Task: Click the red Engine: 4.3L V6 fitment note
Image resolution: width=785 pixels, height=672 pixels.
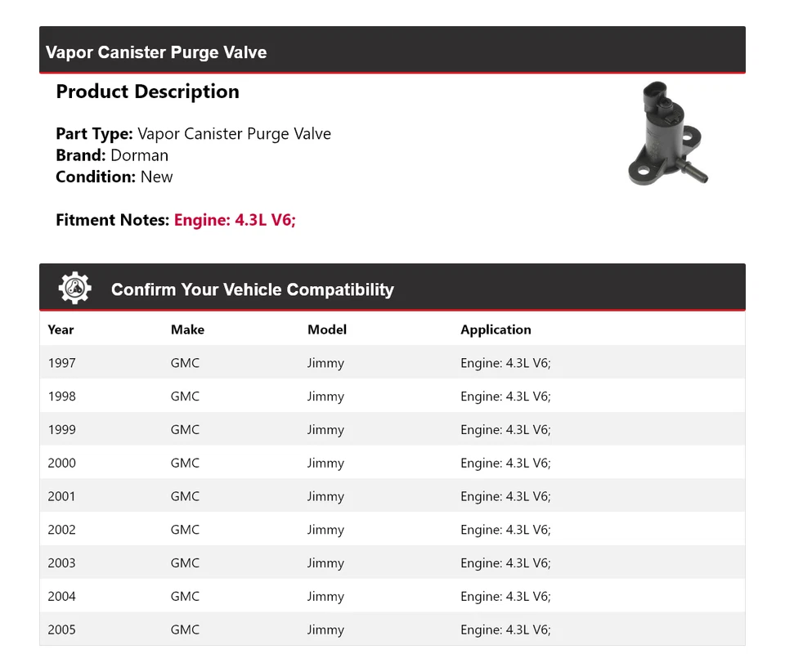Action: [x=235, y=220]
